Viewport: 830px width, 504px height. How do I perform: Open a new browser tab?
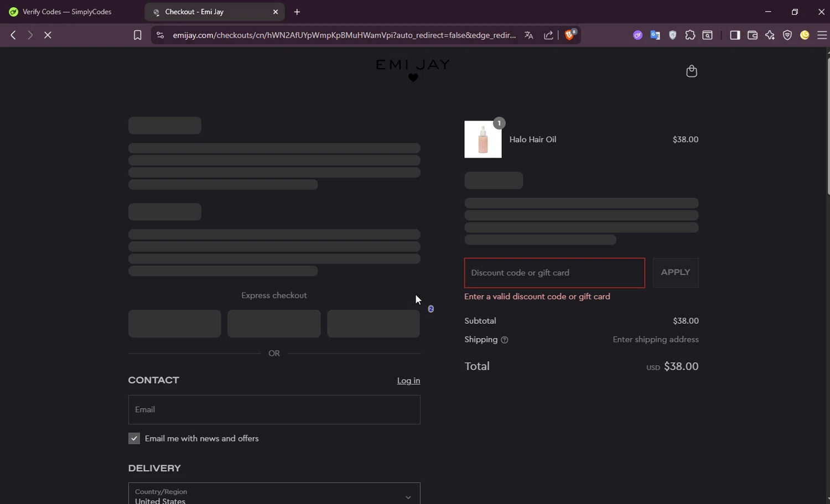tap(297, 12)
